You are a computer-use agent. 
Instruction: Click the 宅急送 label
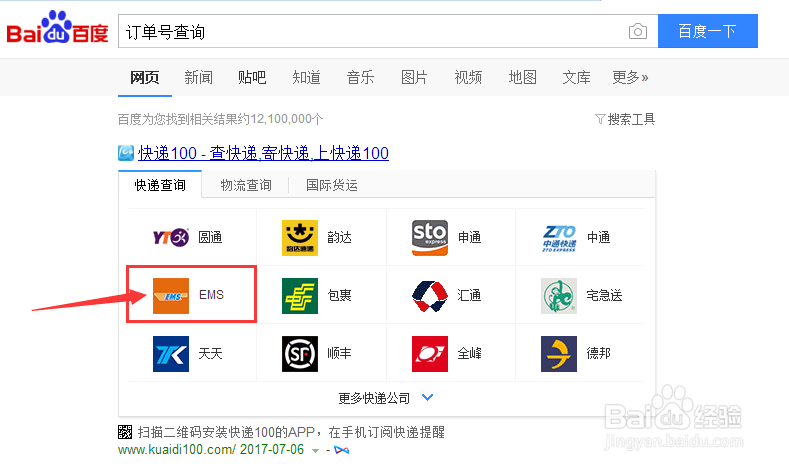pos(604,295)
